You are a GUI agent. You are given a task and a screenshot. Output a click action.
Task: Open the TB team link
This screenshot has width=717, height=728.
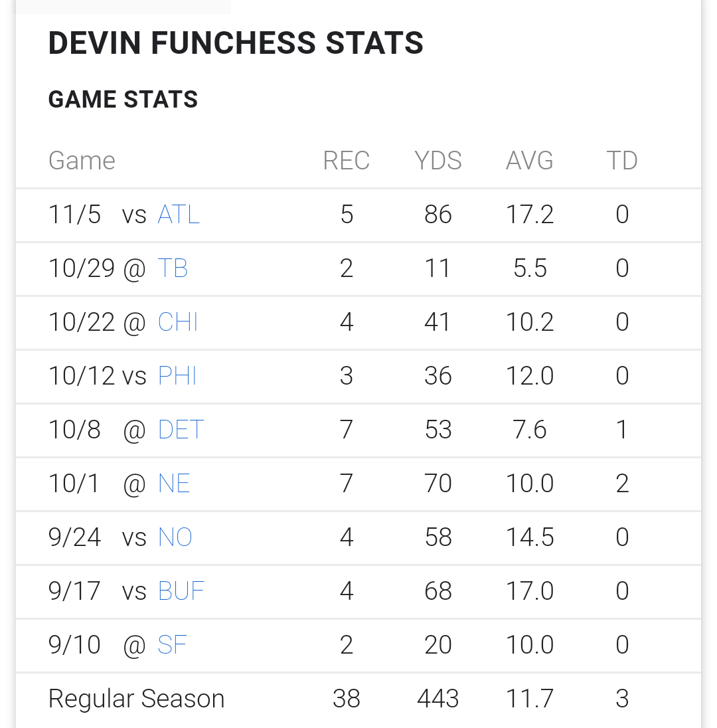pos(173,268)
